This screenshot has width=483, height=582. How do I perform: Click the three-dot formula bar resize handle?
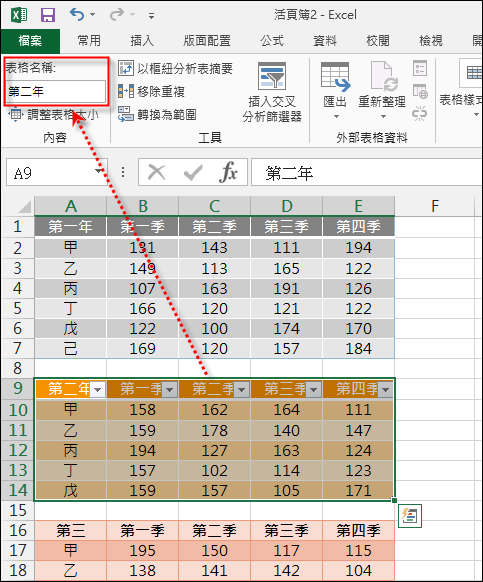[x=123, y=172]
